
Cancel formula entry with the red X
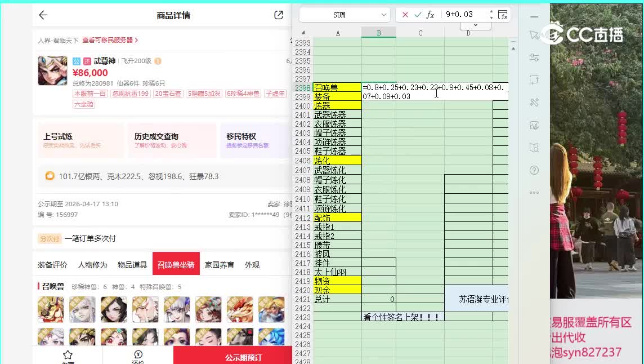click(405, 15)
